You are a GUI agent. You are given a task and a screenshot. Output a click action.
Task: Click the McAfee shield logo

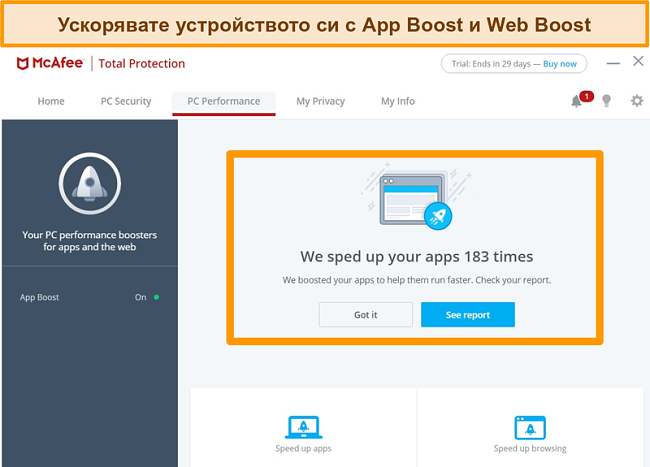click(22, 63)
